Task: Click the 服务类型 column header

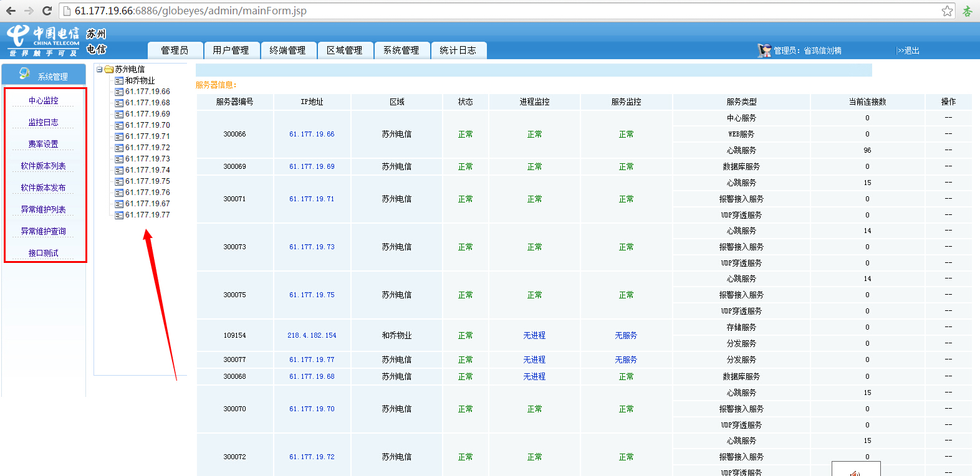Action: (741, 102)
